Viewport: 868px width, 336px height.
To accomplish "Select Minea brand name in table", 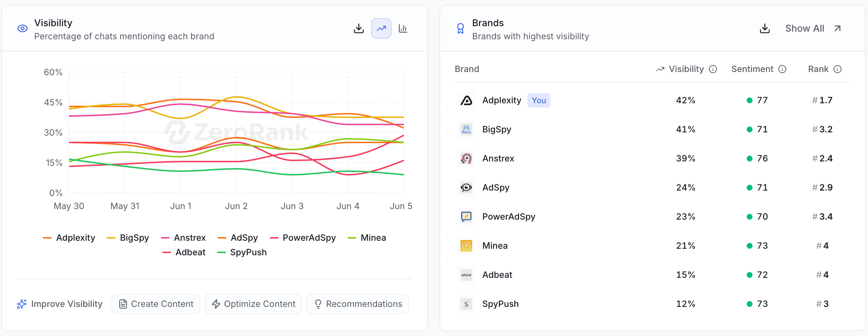I will (x=495, y=246).
